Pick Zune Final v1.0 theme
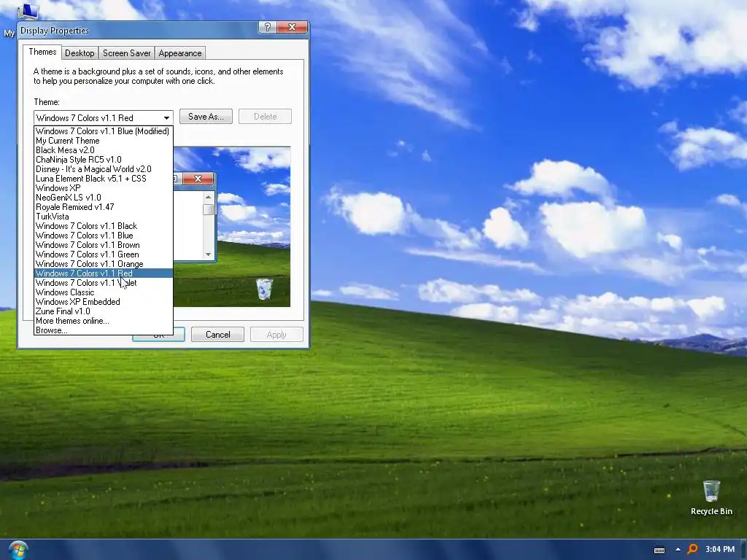 point(104,311)
